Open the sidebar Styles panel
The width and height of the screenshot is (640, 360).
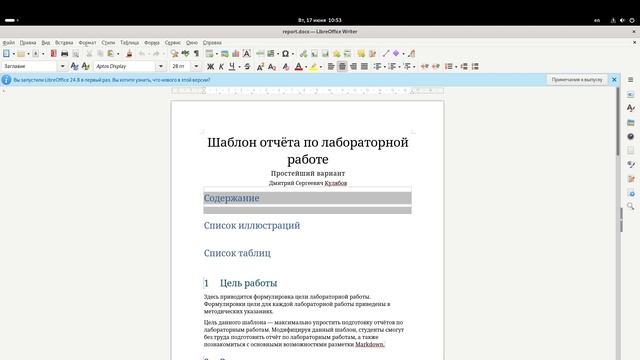click(631, 108)
